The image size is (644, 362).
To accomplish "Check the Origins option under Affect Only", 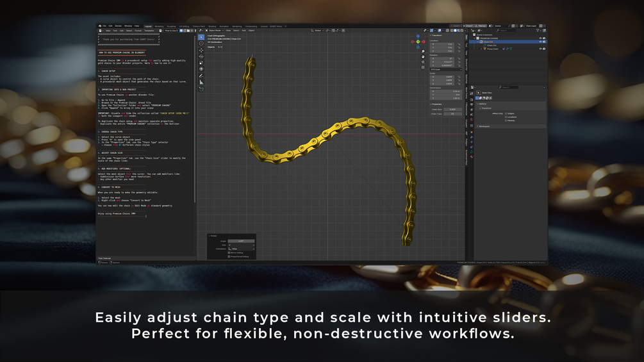I will point(506,113).
